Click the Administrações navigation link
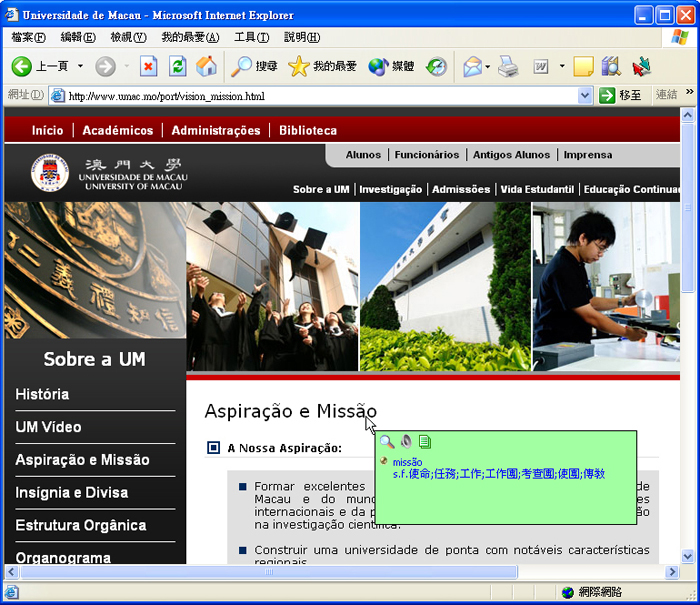 click(216, 130)
